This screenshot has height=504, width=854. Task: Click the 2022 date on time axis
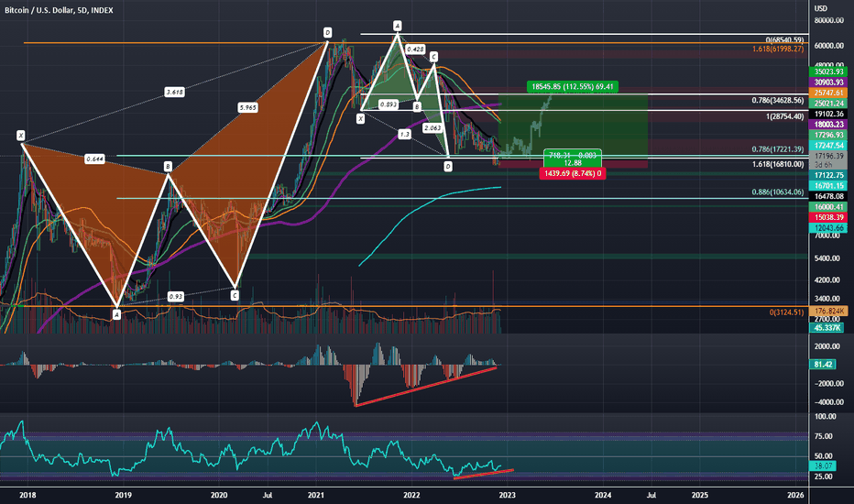pos(411,495)
